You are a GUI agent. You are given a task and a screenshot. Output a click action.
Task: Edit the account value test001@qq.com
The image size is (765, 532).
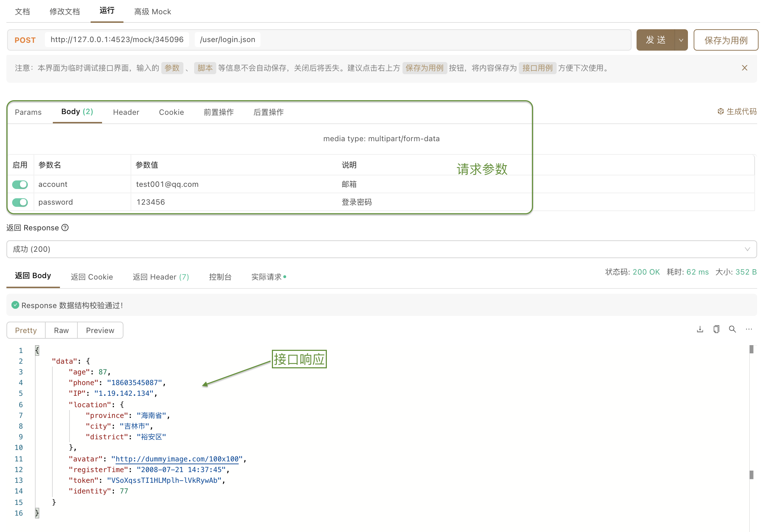[167, 184]
